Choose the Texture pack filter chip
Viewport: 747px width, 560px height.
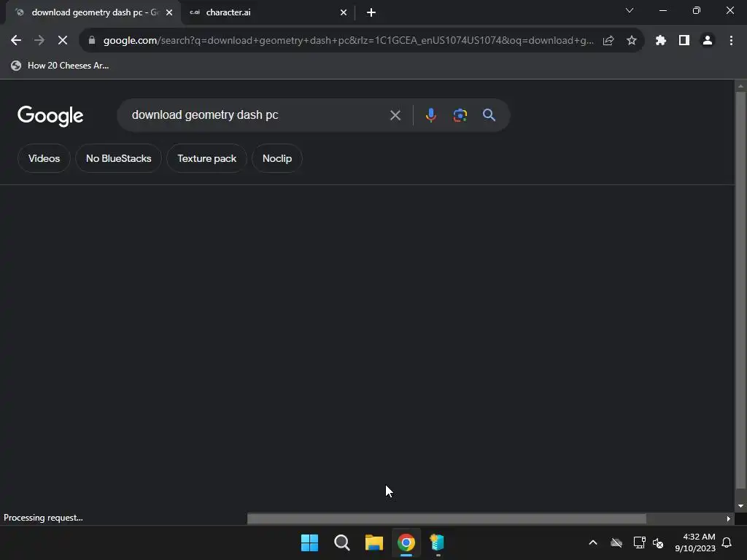point(206,158)
